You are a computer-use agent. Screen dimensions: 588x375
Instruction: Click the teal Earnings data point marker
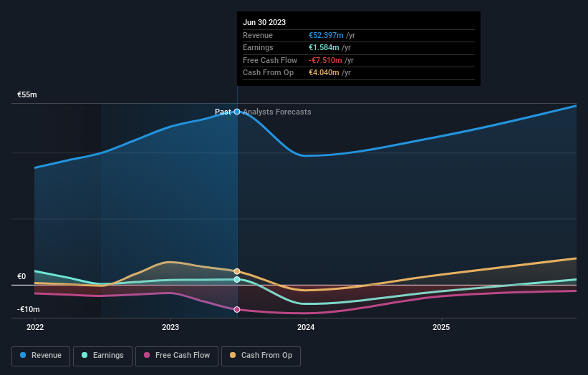[x=237, y=280]
